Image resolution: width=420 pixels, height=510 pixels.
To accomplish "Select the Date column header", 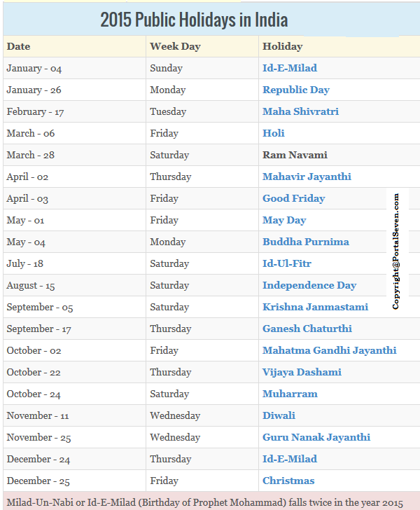I will 18,46.
